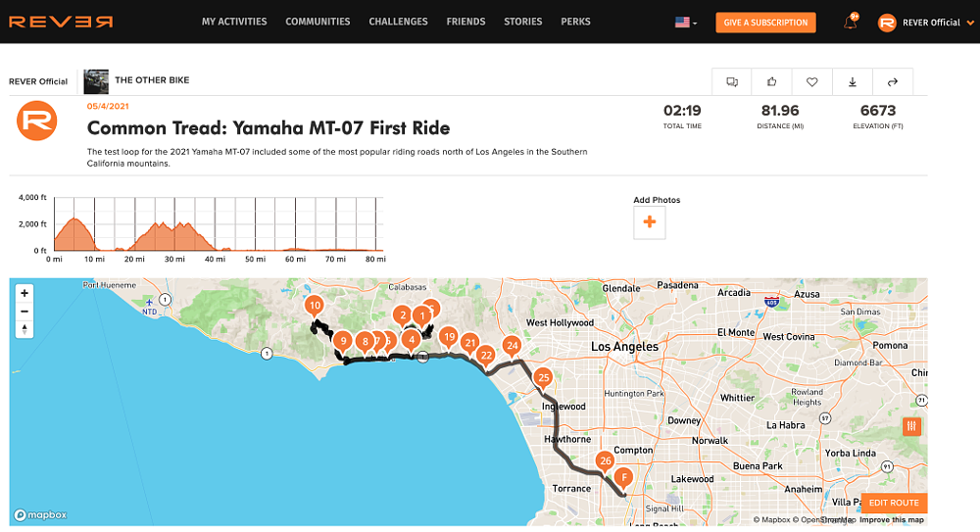This screenshot has height=532, width=980.
Task: Zoom out on the map
Action: tap(24, 312)
